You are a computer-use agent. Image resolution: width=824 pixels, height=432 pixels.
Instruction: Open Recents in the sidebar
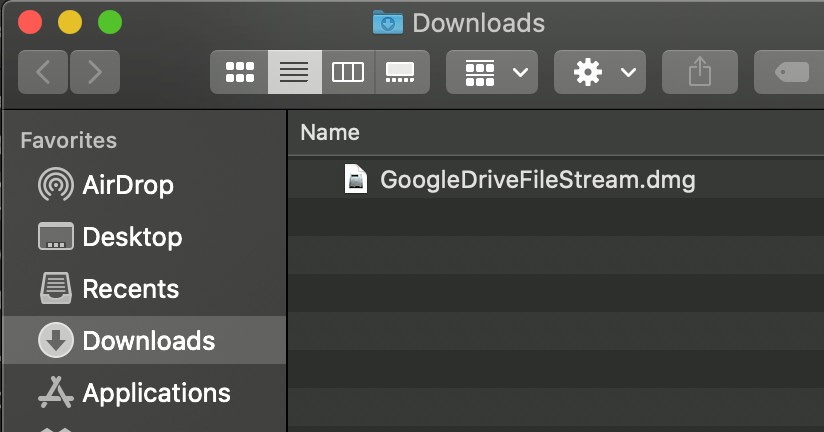(x=130, y=289)
